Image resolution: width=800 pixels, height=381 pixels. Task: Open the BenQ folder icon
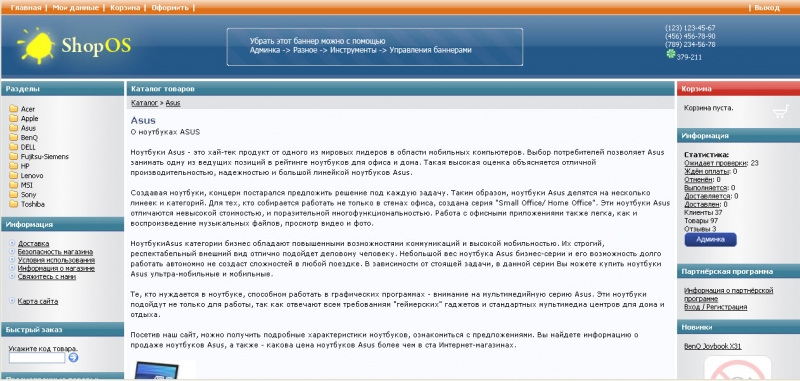(13, 137)
